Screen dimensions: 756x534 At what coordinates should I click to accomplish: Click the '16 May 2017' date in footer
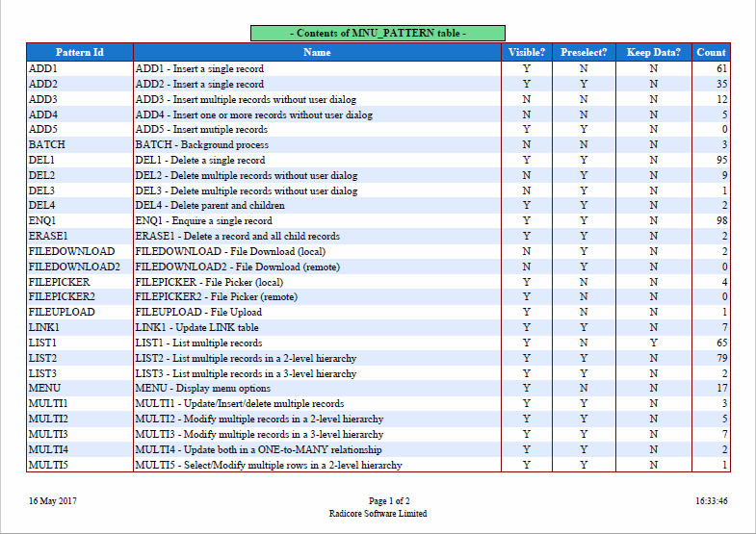(x=53, y=501)
